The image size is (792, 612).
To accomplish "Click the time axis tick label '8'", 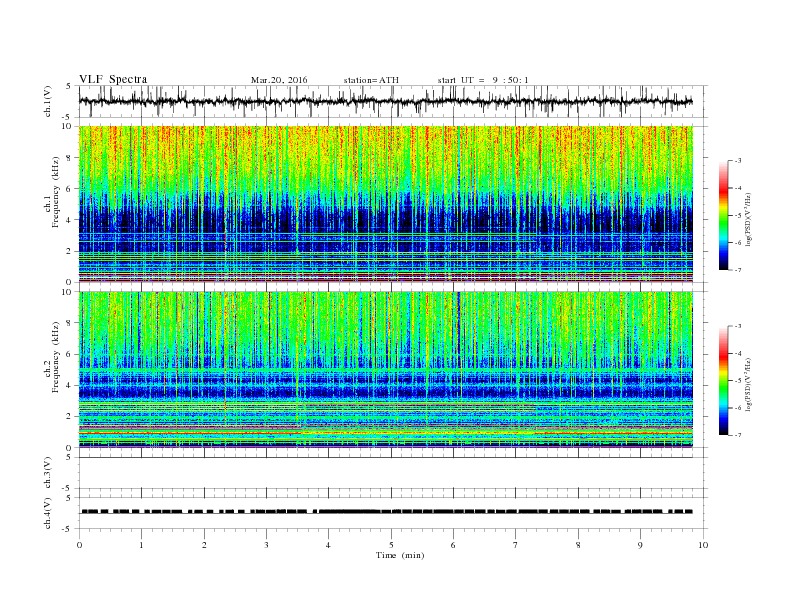I will 578,545.
